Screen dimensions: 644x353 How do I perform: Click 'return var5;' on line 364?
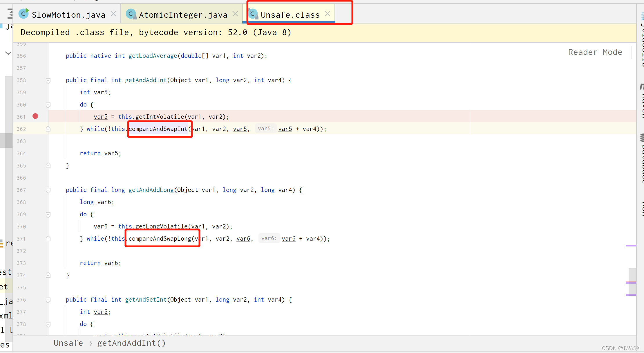100,153
